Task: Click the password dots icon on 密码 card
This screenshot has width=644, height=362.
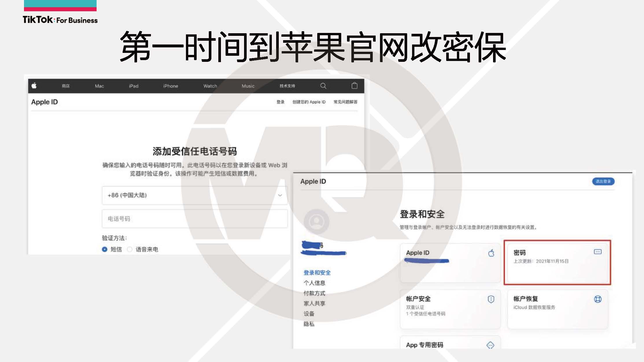Action: click(597, 252)
